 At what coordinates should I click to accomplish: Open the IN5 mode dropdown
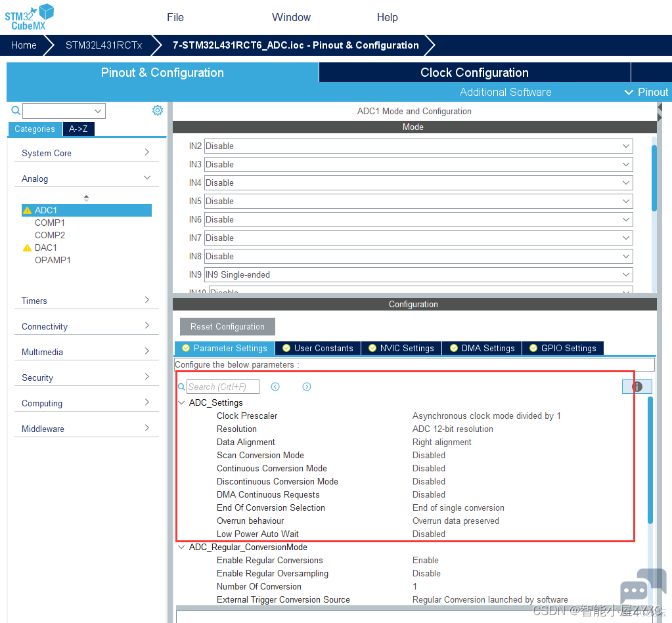(418, 202)
